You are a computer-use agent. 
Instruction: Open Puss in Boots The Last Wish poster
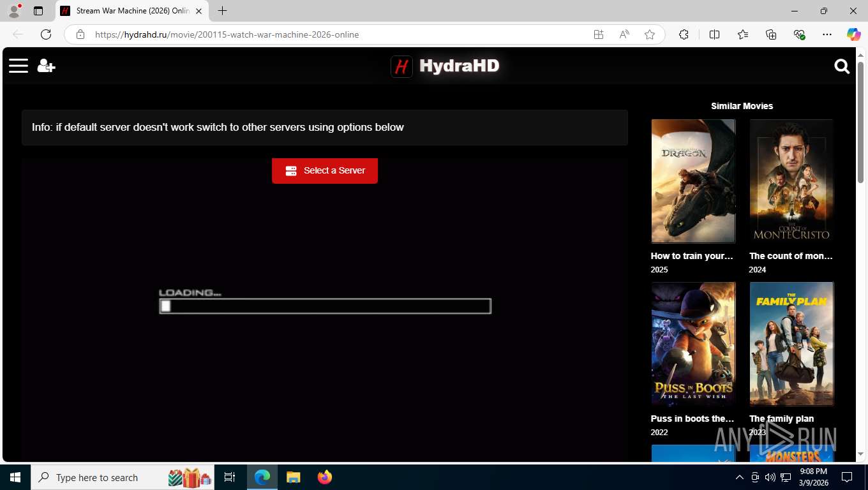pos(693,344)
